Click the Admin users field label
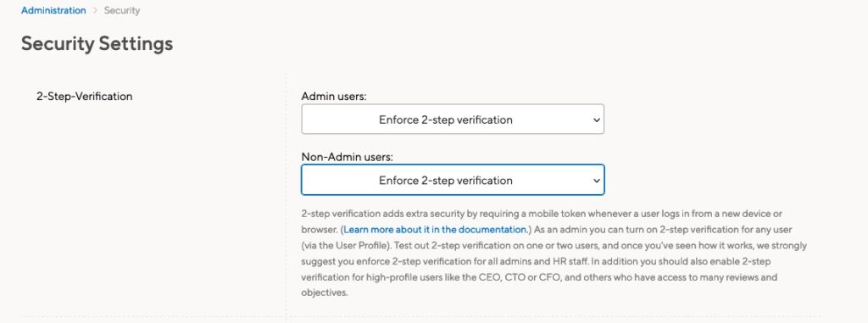The image size is (868, 323). click(334, 97)
